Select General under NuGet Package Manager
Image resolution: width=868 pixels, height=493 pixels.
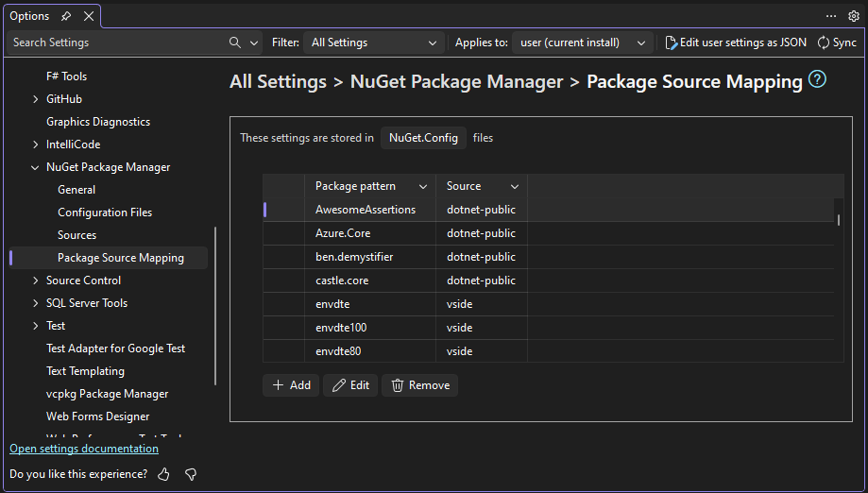[77, 190]
